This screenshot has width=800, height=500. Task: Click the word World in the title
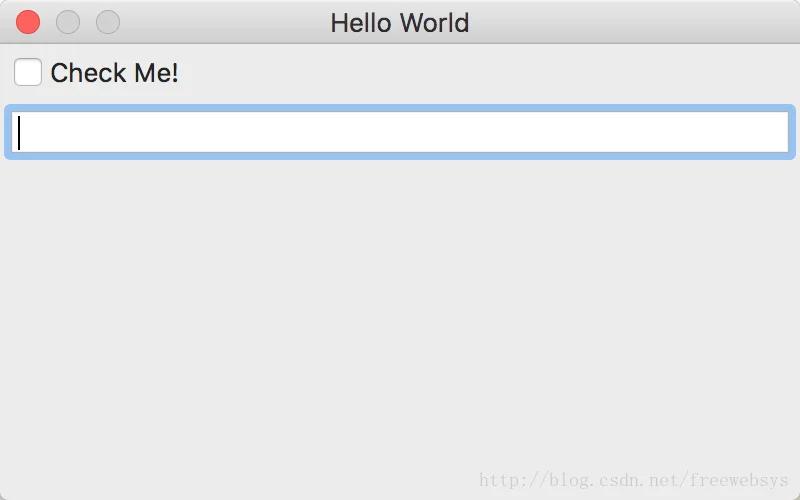(x=434, y=23)
